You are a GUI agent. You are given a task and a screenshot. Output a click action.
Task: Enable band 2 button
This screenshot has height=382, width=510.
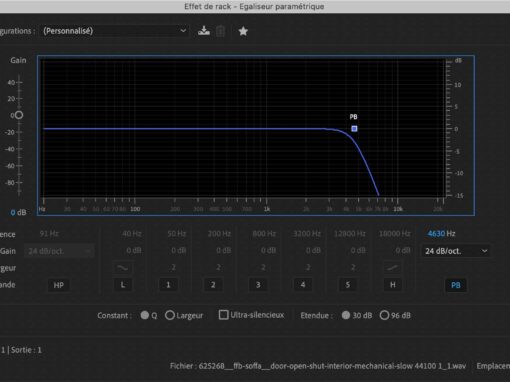click(x=213, y=285)
